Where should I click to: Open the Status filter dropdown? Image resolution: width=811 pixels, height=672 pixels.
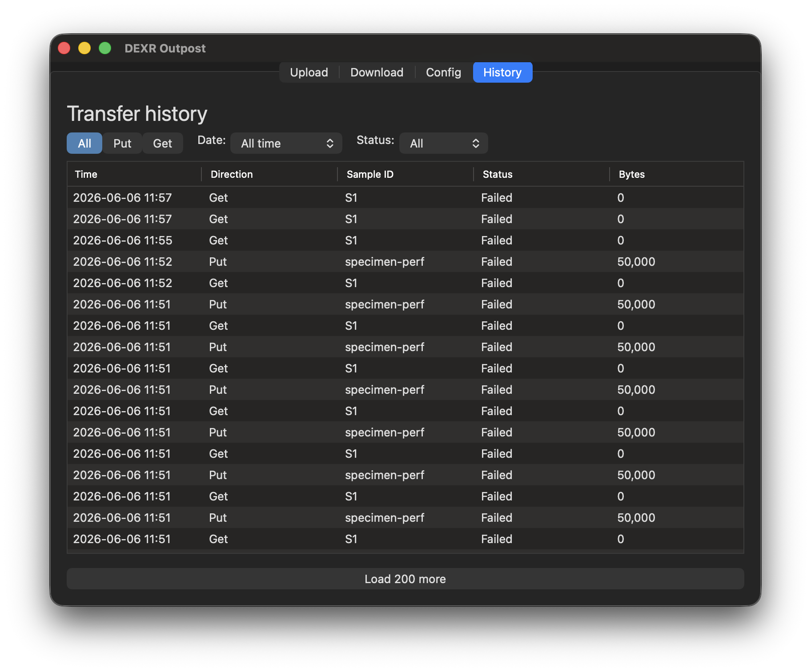(x=444, y=143)
